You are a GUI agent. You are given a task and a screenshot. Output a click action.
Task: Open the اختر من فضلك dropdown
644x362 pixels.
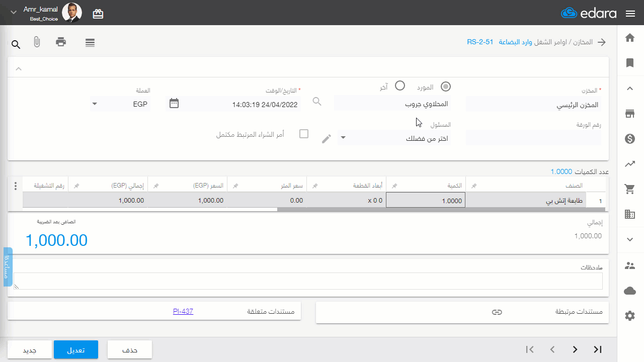pyautogui.click(x=394, y=138)
